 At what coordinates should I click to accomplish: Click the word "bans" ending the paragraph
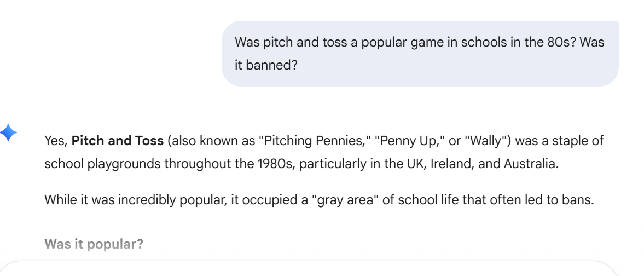581,200
